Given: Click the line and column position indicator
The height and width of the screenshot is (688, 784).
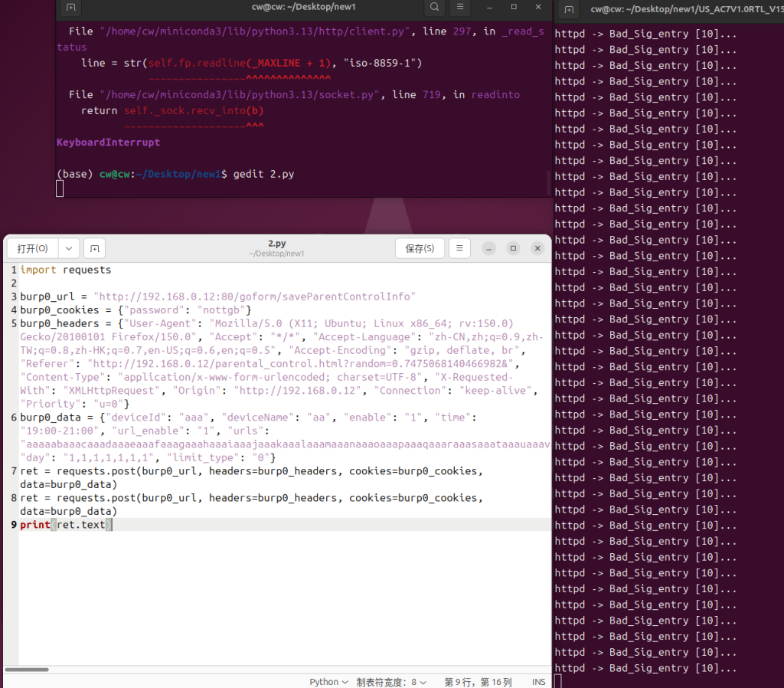Looking at the screenshot, I should (x=478, y=682).
